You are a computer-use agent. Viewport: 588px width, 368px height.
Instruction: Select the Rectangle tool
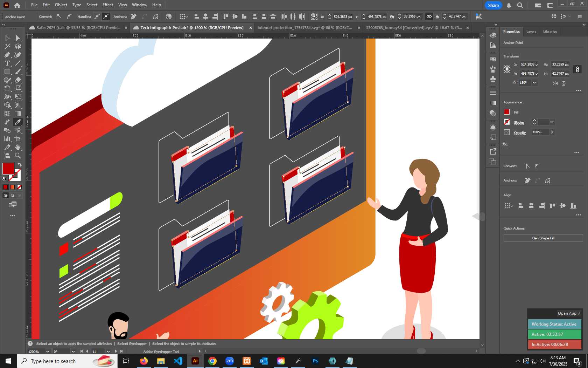(x=7, y=71)
